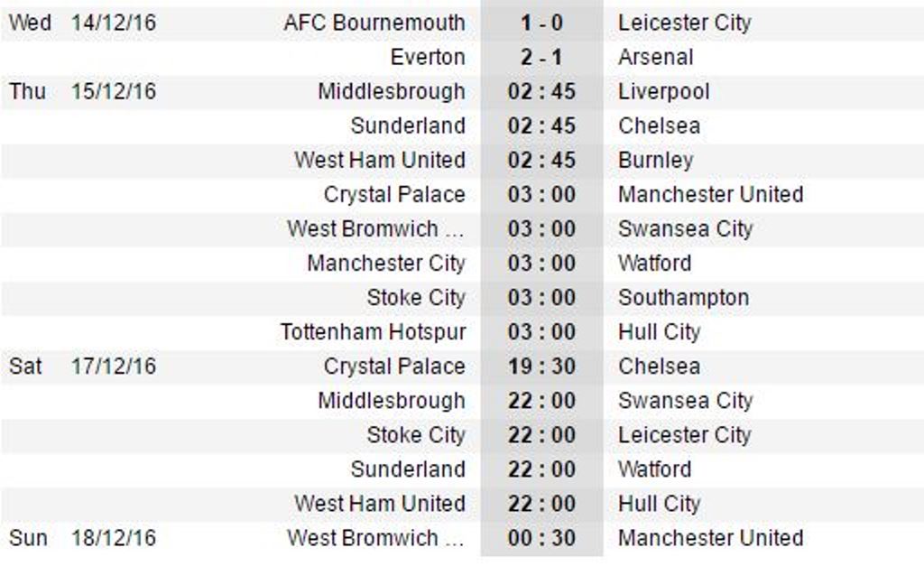Screen dimensions: 924x566
Task: Open Sunderland vs Watford 22:00 time
Action: click(541, 469)
